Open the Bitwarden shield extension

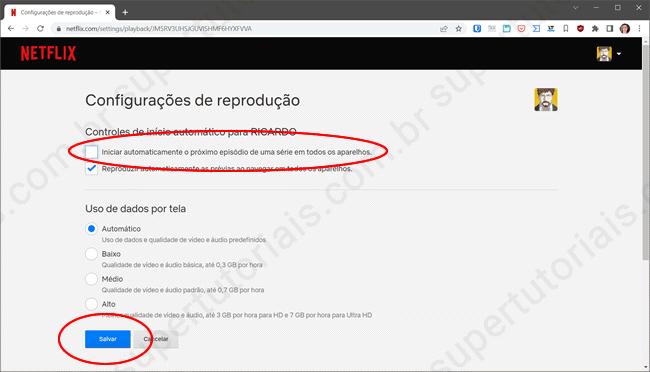click(477, 29)
